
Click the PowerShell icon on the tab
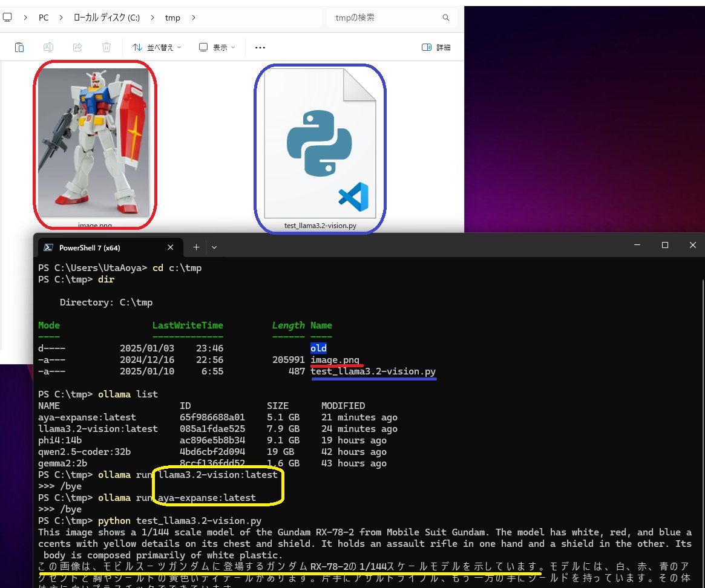click(48, 247)
